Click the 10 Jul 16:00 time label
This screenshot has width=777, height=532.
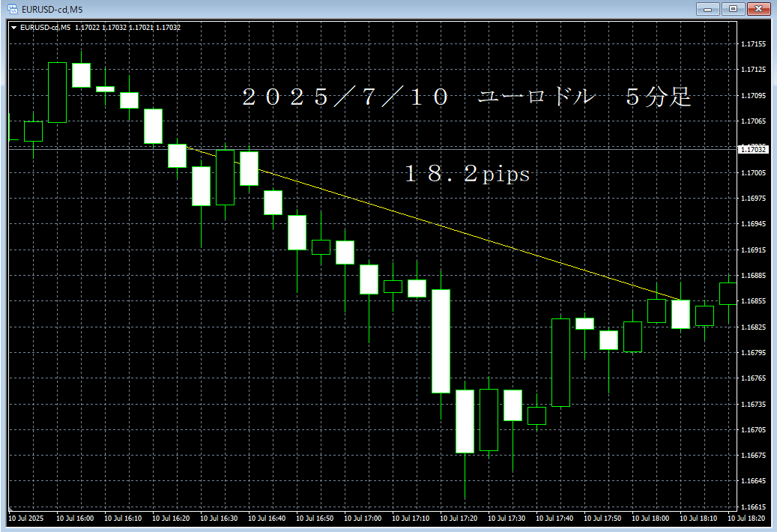[75, 518]
